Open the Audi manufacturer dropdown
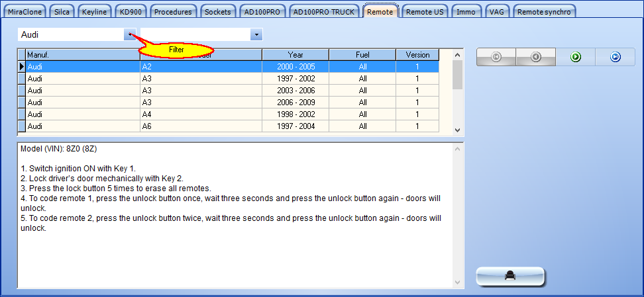The height and width of the screenshot is (297, 644). click(x=130, y=35)
